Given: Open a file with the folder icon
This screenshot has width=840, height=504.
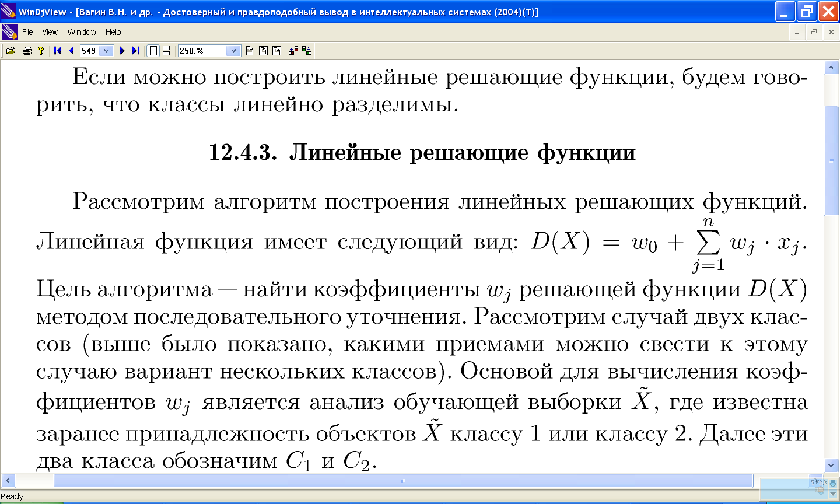Looking at the screenshot, I should click(x=10, y=51).
